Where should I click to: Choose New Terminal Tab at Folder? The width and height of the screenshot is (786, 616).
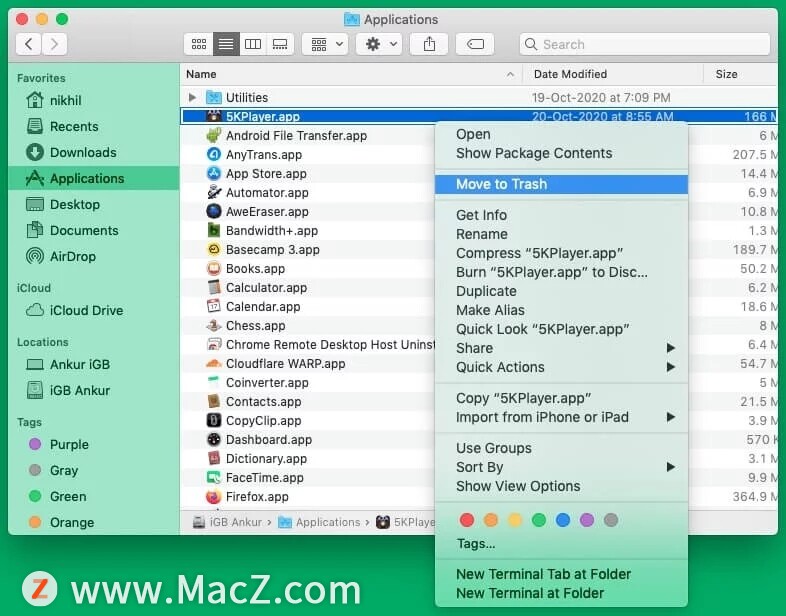(561, 574)
